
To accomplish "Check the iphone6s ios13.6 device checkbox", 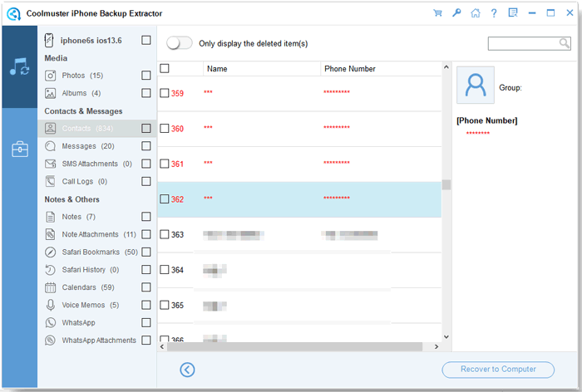I will coord(146,40).
